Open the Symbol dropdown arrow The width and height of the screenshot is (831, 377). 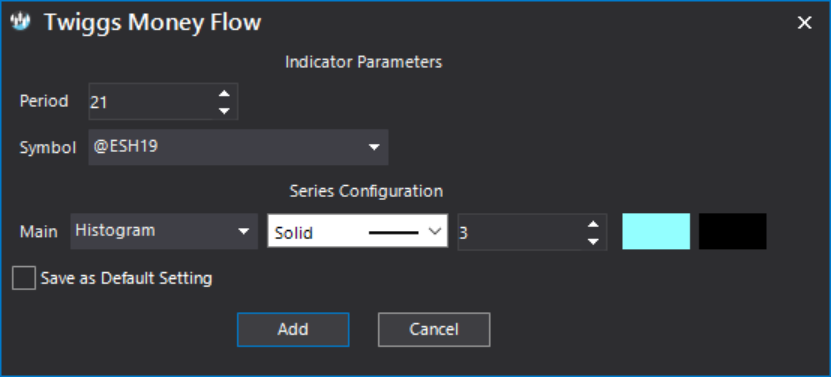[x=374, y=147]
